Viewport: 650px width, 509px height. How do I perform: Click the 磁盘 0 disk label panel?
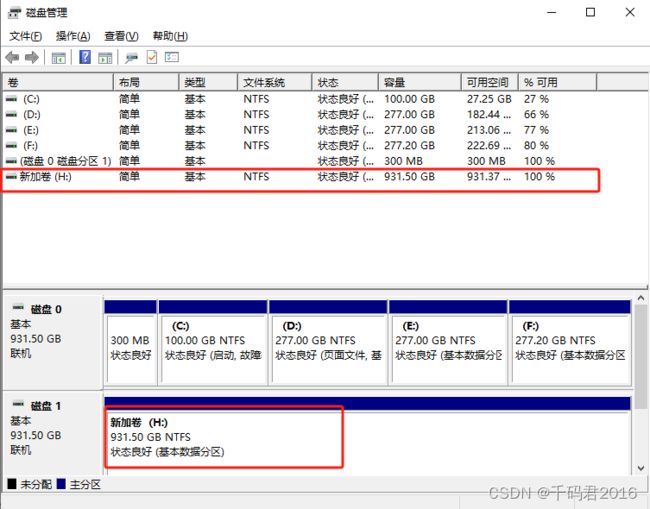click(53, 342)
